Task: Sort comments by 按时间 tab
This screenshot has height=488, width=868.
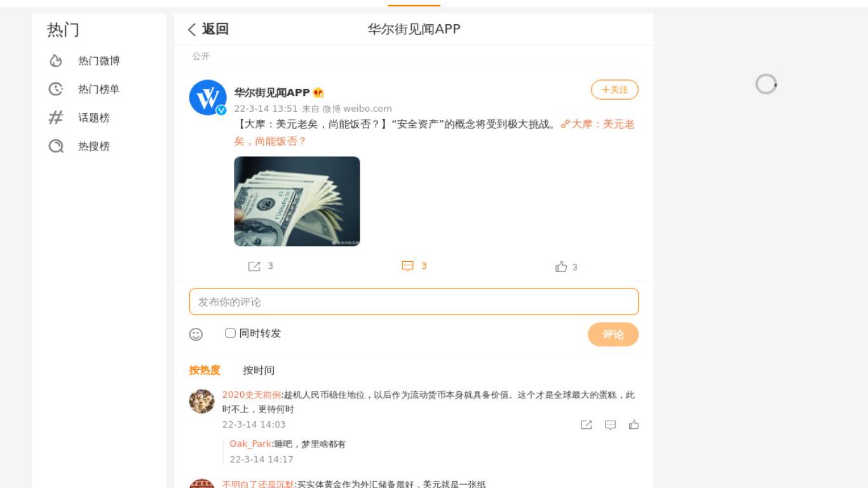Action: [x=259, y=370]
